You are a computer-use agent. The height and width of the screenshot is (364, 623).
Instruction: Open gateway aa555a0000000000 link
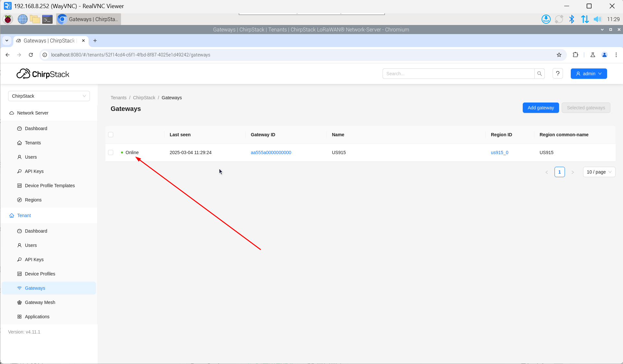[271, 152]
